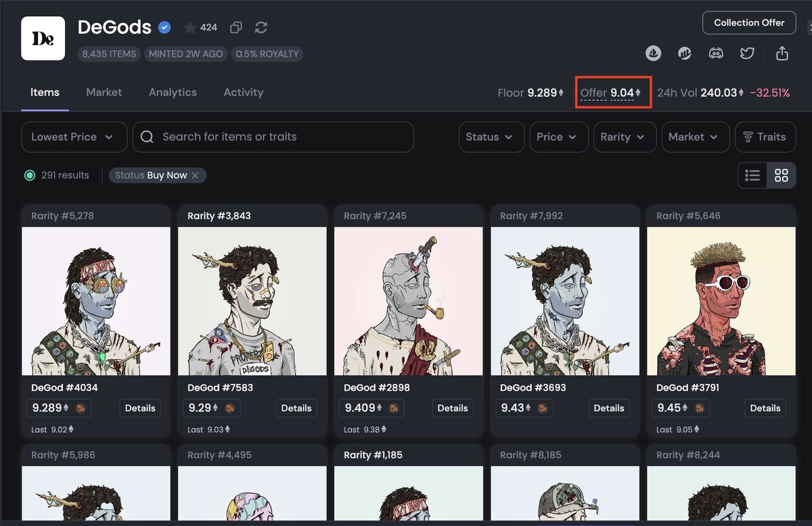Open the Traits filter panel
Image resolution: width=812 pixels, height=526 pixels.
coord(765,137)
